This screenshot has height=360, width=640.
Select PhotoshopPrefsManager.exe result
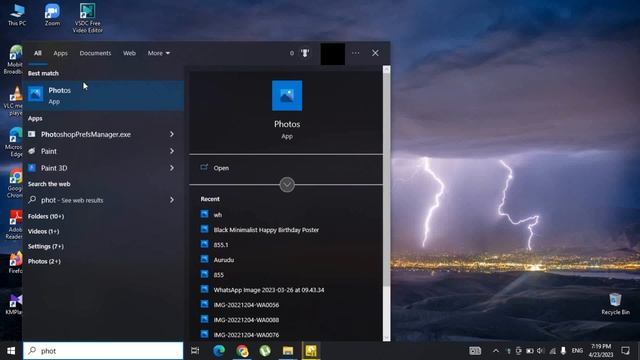tap(95, 134)
